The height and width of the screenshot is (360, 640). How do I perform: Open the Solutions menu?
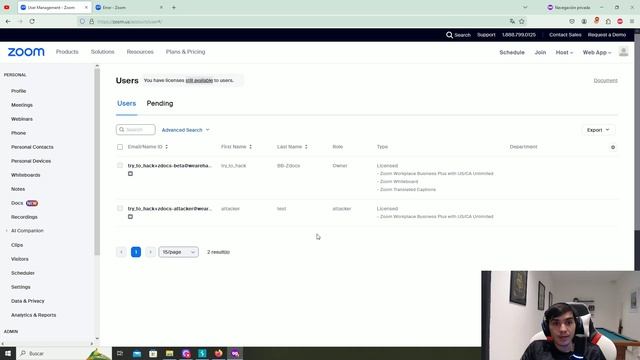point(102,52)
